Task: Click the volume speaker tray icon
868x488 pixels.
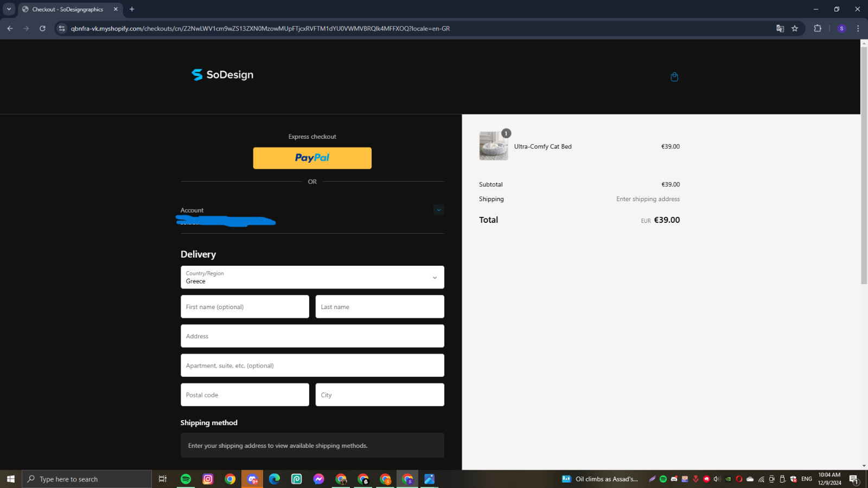Action: pos(717,479)
